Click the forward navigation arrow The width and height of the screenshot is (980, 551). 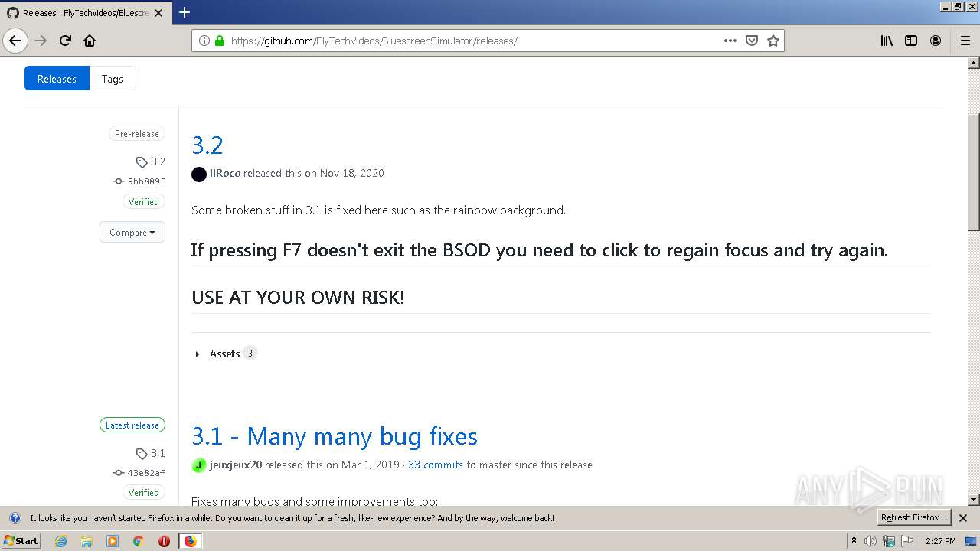point(41,41)
